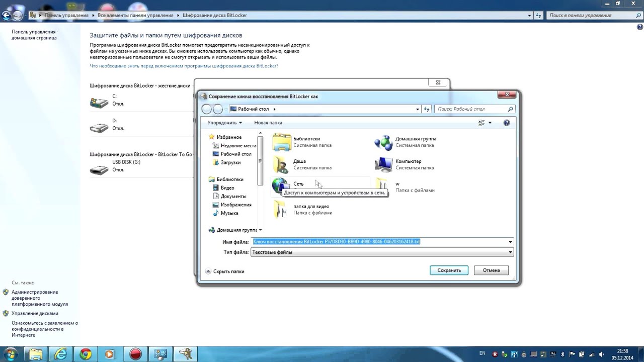Open Администрирование доверенного платформенного модуля link
This screenshot has height=362, width=644.
(40, 298)
